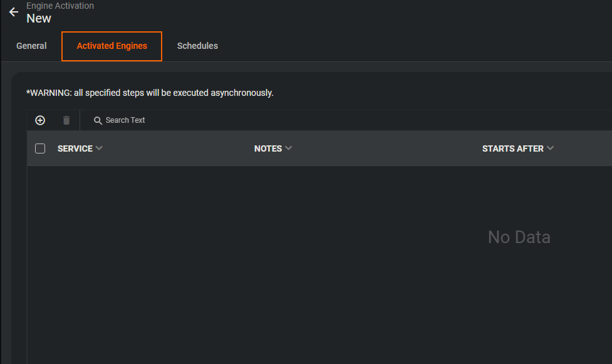Image resolution: width=612 pixels, height=364 pixels.
Task: Click the STARTS AFTER header label
Action: pyautogui.click(x=512, y=148)
